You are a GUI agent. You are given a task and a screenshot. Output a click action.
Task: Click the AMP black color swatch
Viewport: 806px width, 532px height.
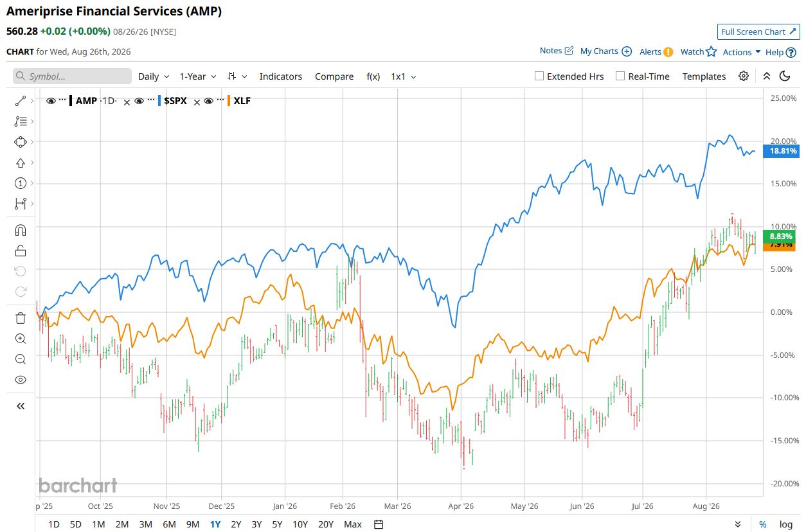tap(71, 101)
